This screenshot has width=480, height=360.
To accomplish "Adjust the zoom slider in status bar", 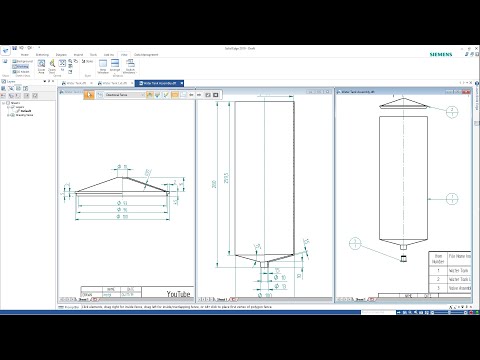I will pos(449,312).
